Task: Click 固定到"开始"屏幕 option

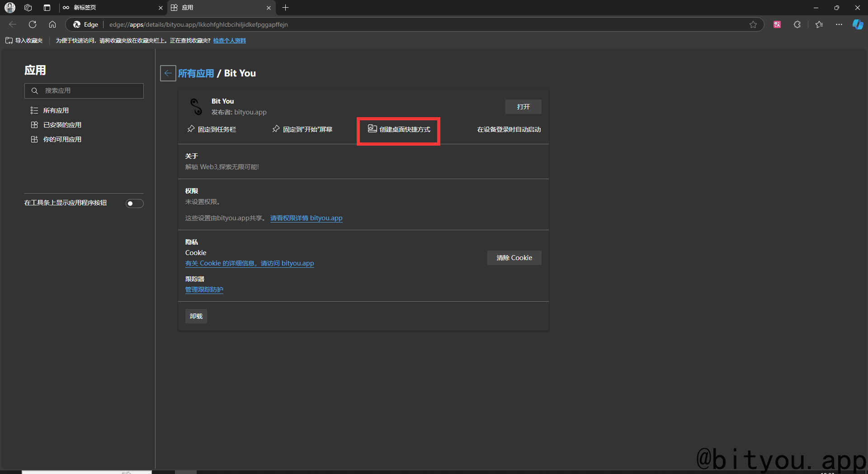Action: pyautogui.click(x=302, y=129)
